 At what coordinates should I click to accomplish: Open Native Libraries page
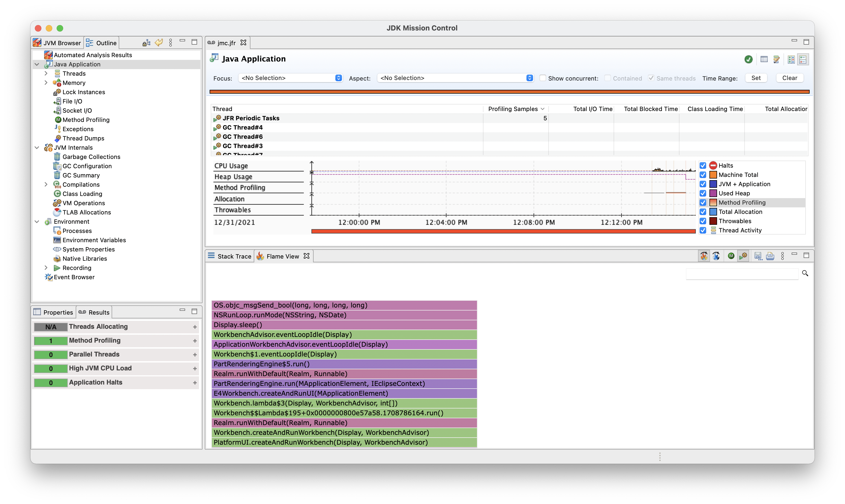84,259
